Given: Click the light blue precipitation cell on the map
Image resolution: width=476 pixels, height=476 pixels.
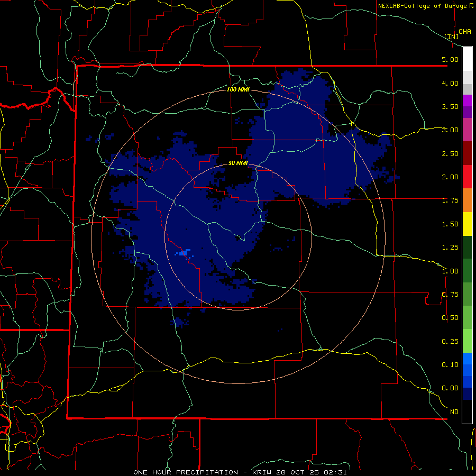Looking at the screenshot, I should pyautogui.click(x=185, y=253).
